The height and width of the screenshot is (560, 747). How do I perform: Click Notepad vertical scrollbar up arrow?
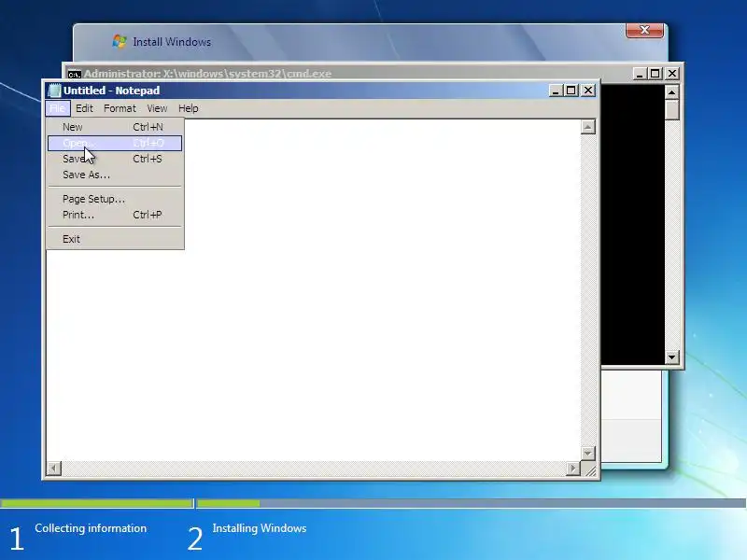tap(588, 127)
